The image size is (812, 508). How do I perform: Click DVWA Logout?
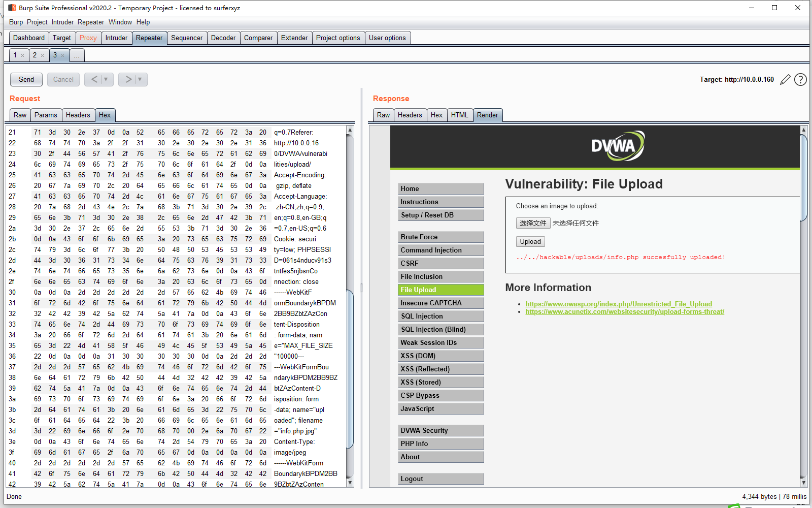pos(441,479)
